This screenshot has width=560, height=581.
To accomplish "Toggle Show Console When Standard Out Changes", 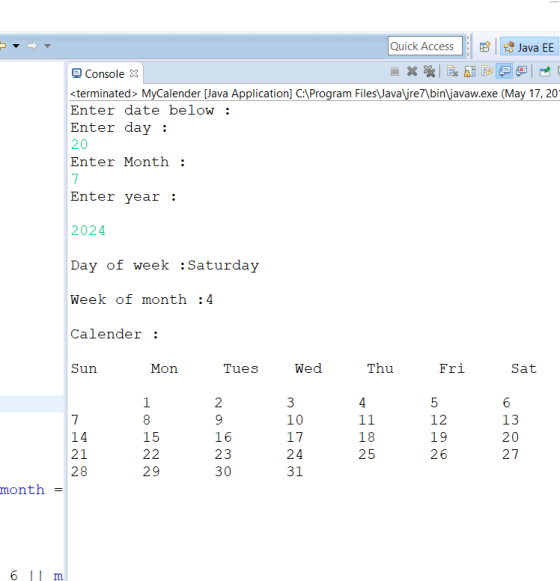I will point(504,71).
